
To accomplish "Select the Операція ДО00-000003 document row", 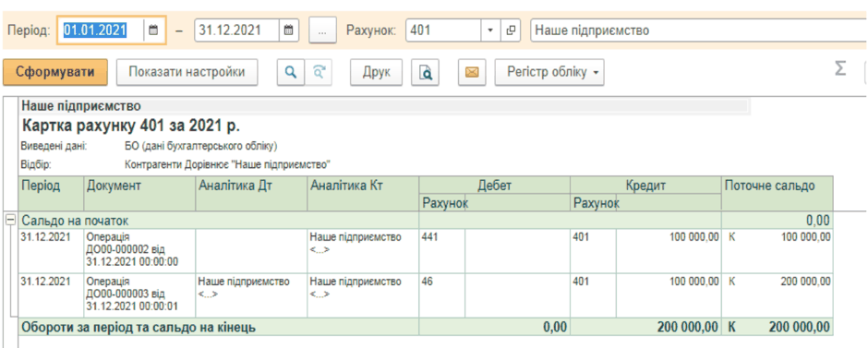I will point(425,294).
